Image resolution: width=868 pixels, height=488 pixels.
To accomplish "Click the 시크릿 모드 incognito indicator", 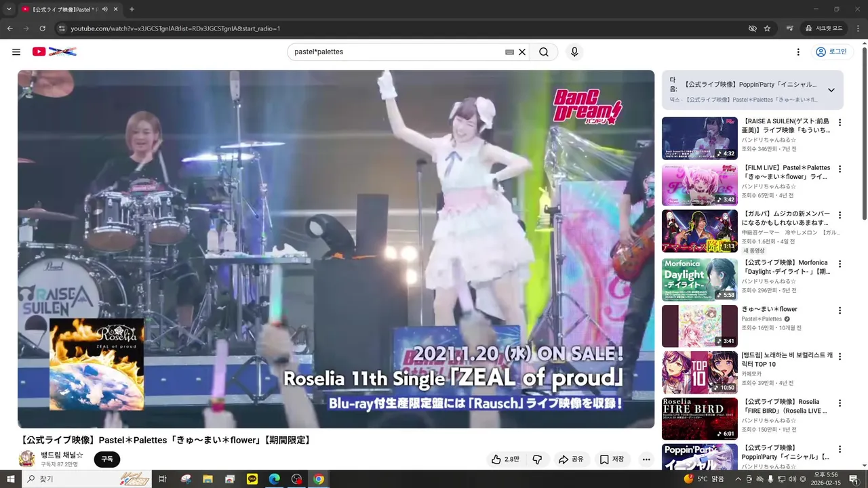I will coord(823,28).
